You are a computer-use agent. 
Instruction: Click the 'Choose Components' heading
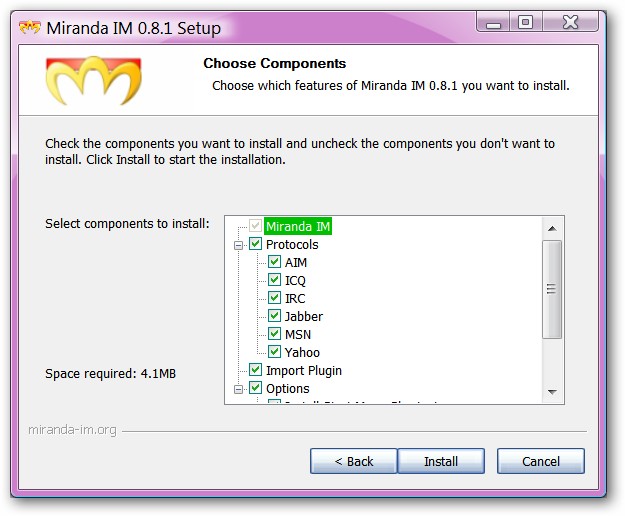point(275,63)
